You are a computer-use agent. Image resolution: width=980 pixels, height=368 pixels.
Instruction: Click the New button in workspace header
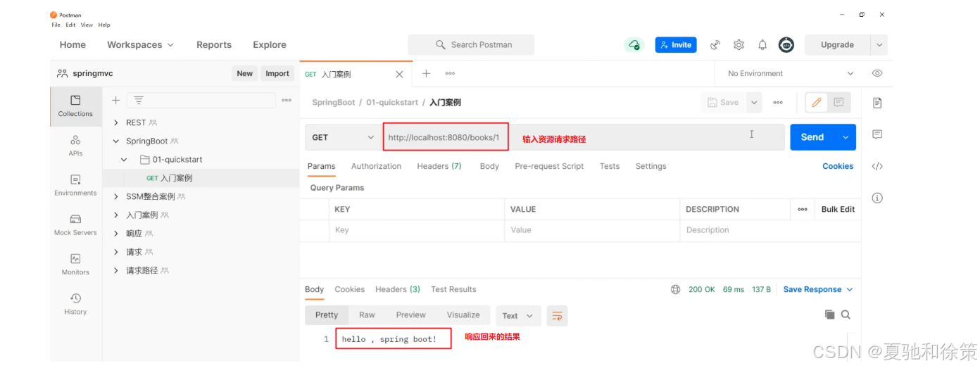244,73
